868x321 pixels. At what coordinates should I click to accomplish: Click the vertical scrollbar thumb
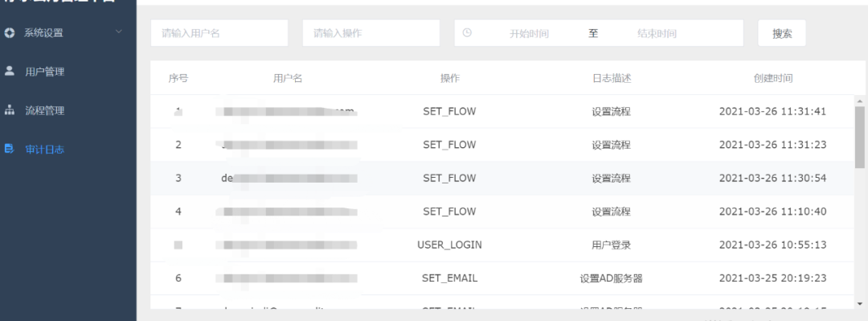coord(859,137)
